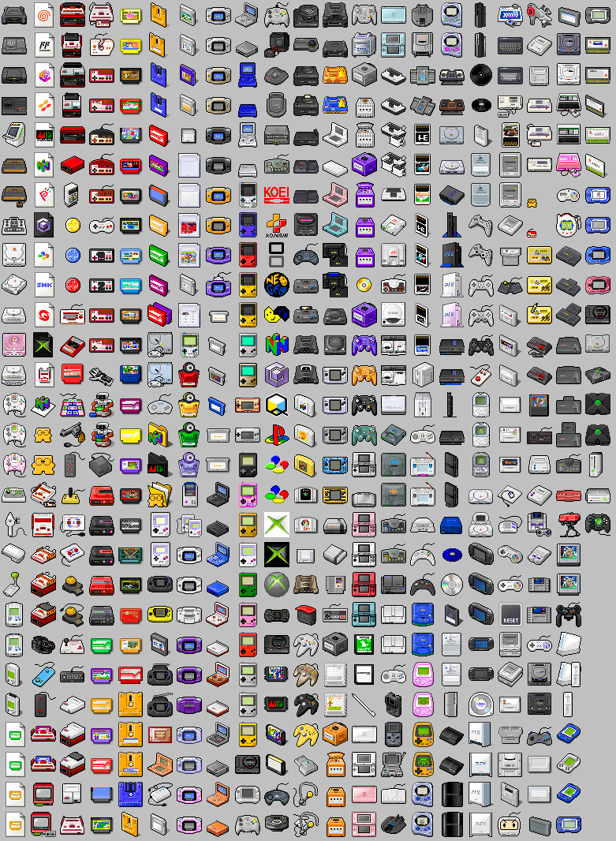
Task: Open the NEO GEO logo icon
Action: pos(276,284)
